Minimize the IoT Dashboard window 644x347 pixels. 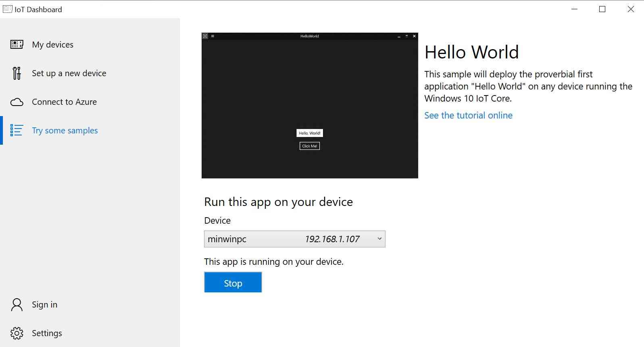click(575, 9)
